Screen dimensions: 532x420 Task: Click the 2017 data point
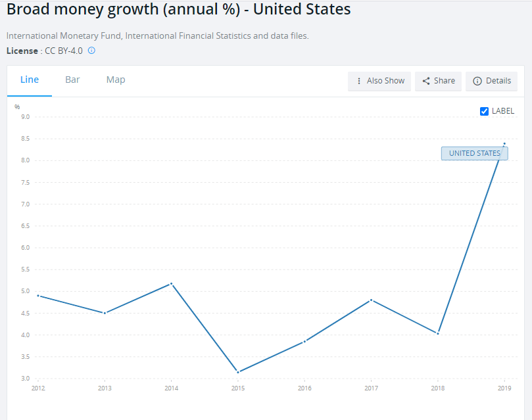tap(372, 300)
